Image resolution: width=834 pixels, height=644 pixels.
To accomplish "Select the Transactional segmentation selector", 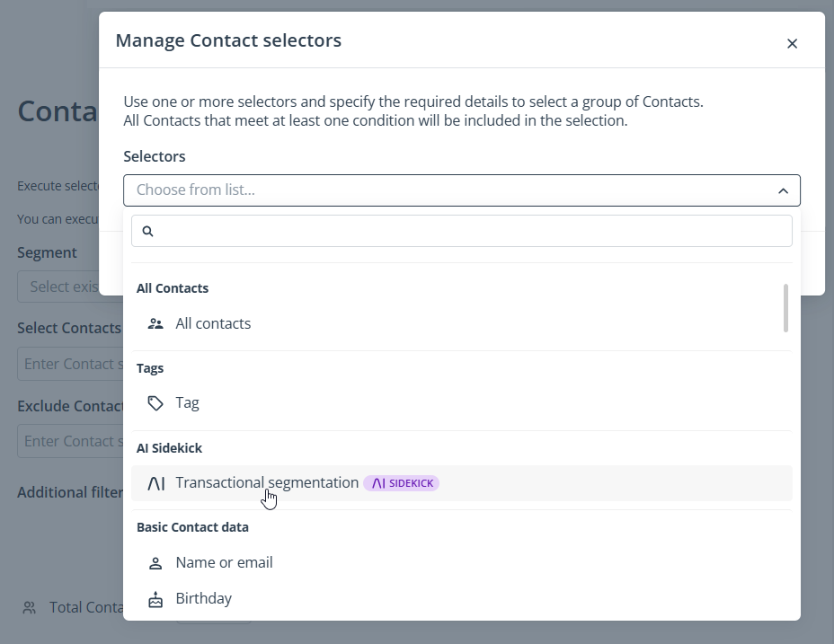I will (x=267, y=482).
